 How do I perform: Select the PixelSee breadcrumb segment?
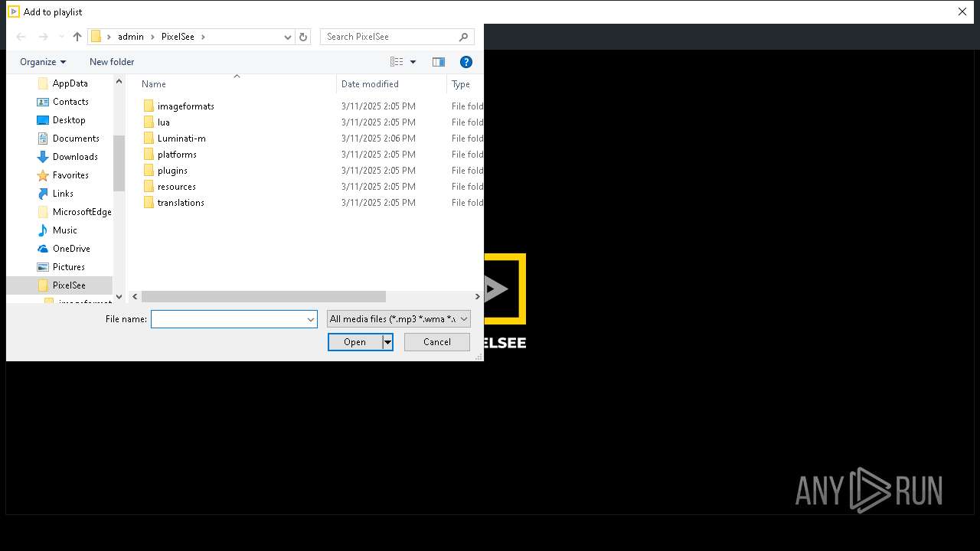click(x=178, y=37)
